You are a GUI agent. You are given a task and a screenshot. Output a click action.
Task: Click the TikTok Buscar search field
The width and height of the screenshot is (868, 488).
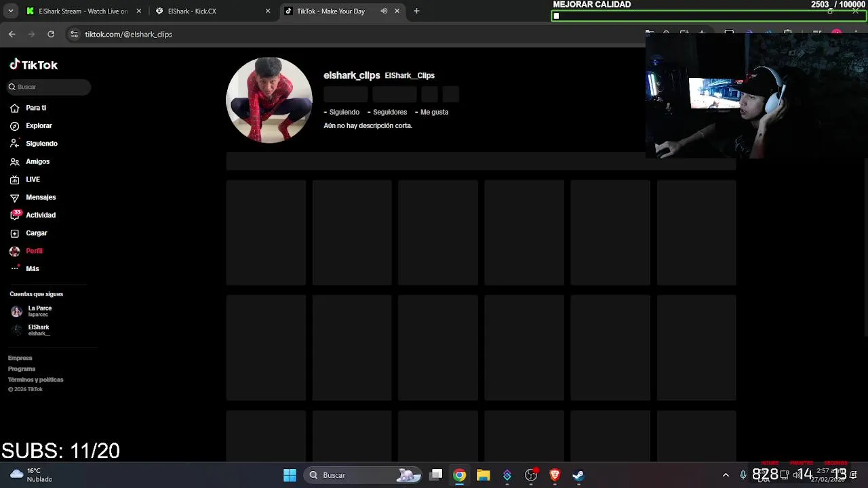coord(48,87)
